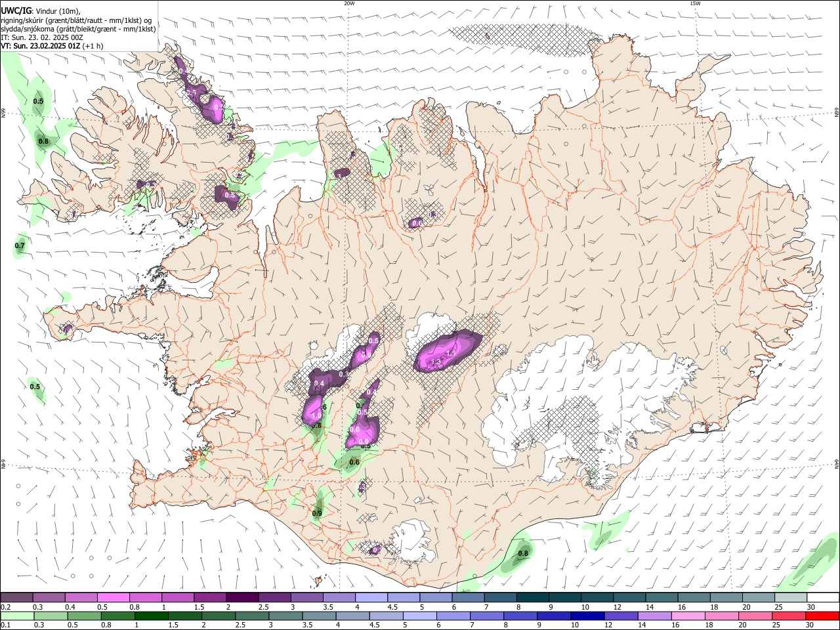Click the '0.1' label under the bottom legend row
This screenshot has width=840, height=630.
(x=5, y=625)
